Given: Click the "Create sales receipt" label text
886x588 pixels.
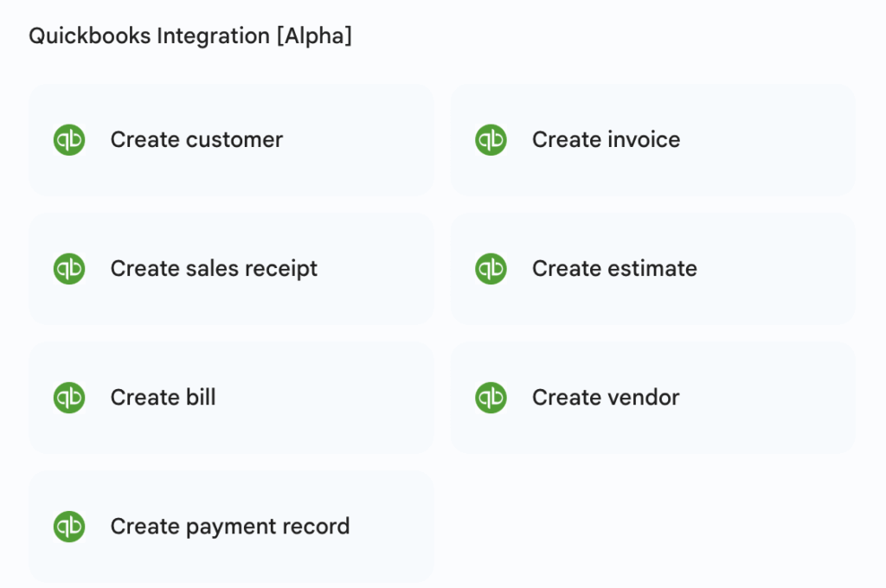Looking at the screenshot, I should pyautogui.click(x=214, y=269).
